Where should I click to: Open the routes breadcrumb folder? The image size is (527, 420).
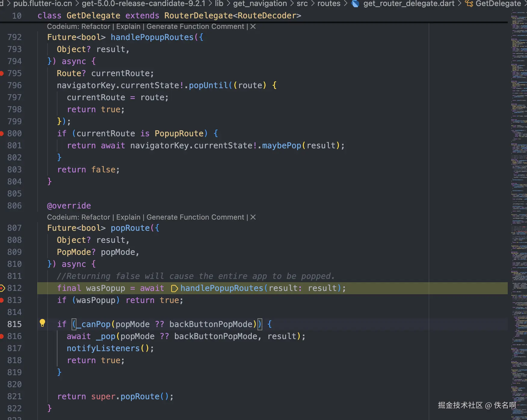coord(329,4)
